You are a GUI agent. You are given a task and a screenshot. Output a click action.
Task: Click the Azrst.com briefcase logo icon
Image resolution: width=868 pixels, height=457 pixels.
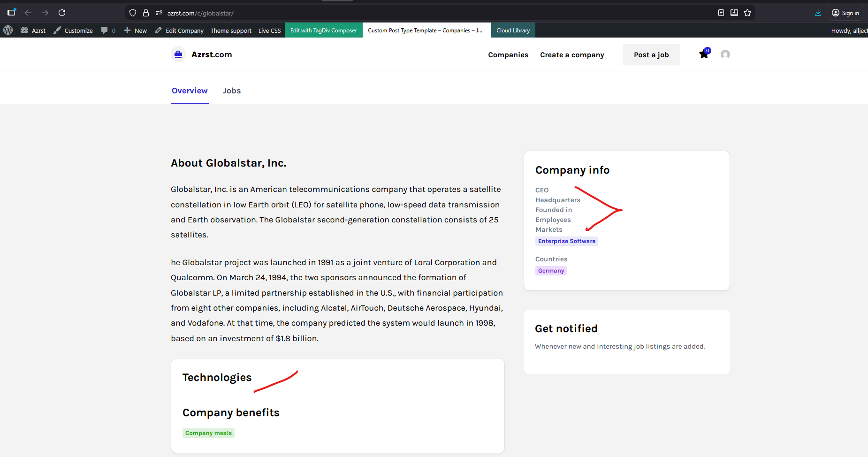tap(178, 54)
